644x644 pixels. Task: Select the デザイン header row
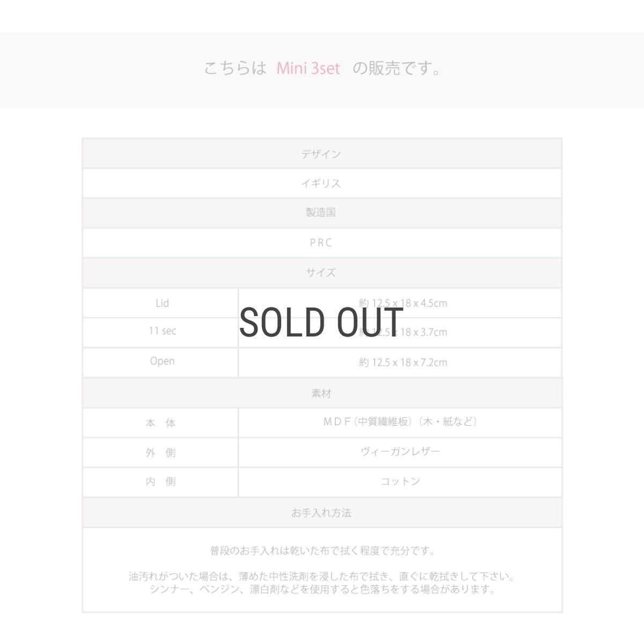click(x=321, y=154)
